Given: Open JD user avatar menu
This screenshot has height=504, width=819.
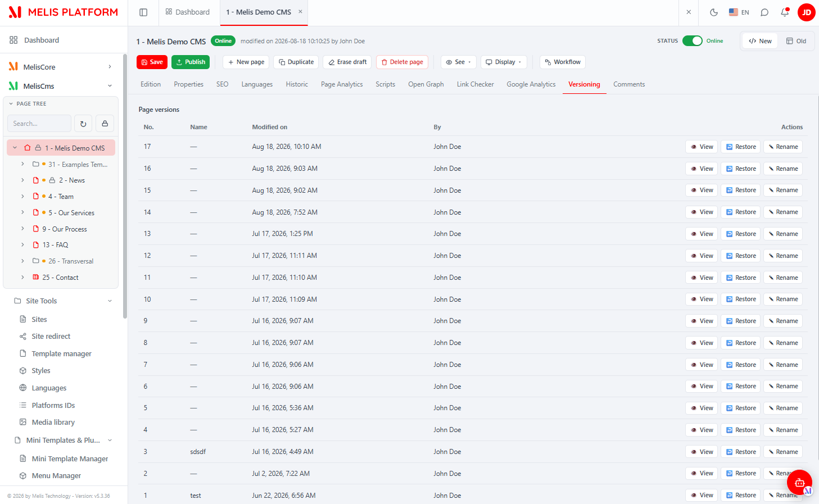Looking at the screenshot, I should 806,12.
